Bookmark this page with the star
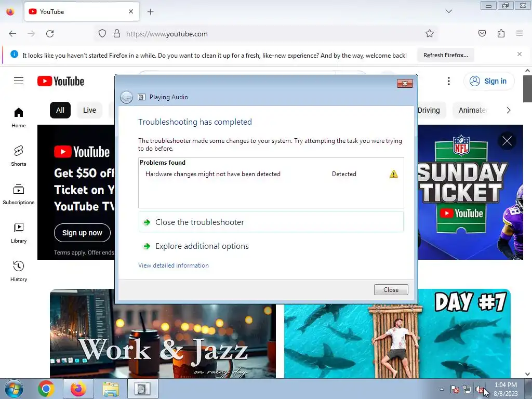 [x=430, y=33]
